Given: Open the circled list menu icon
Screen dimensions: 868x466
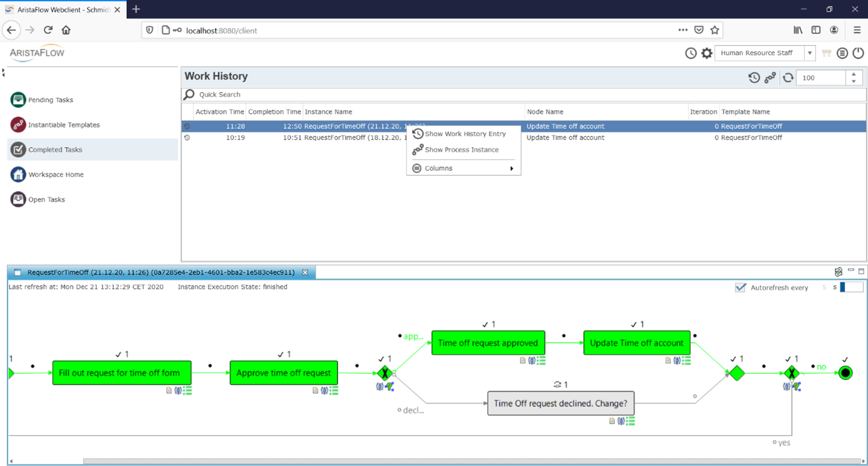Looking at the screenshot, I should [842, 53].
